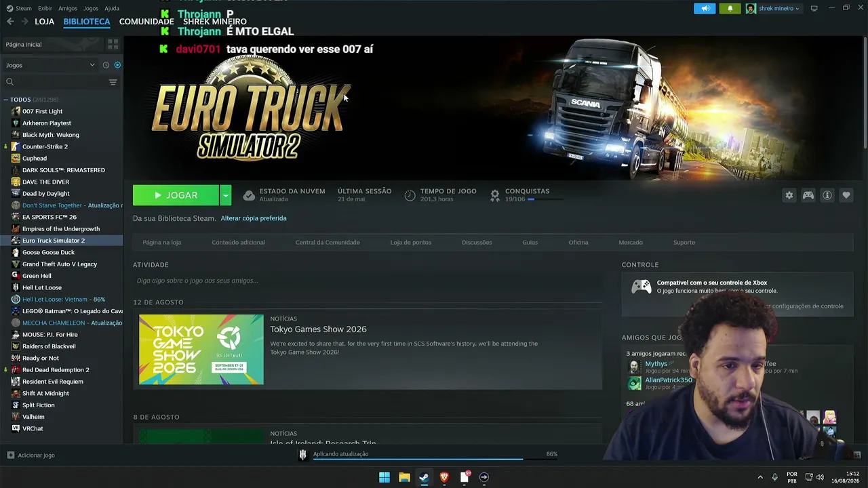Viewport: 868px width, 488px height.
Task: Open Oficina tab
Action: coord(578,242)
